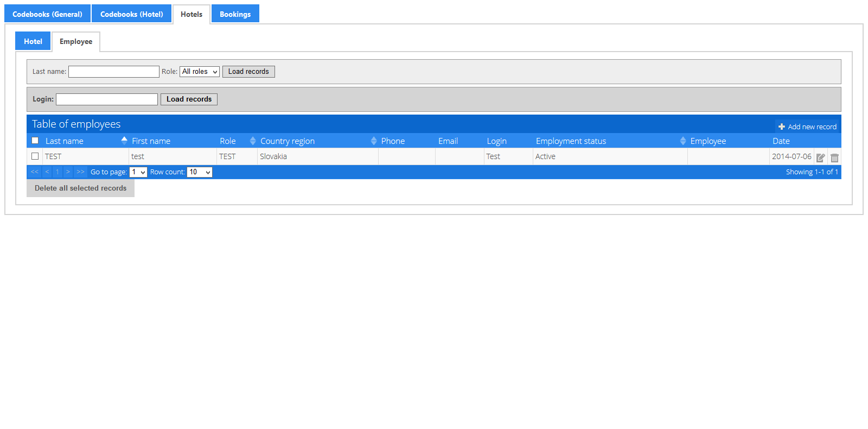Image resolution: width=868 pixels, height=429 pixels.
Task: Switch to the Bookings tab
Action: pyautogui.click(x=235, y=14)
